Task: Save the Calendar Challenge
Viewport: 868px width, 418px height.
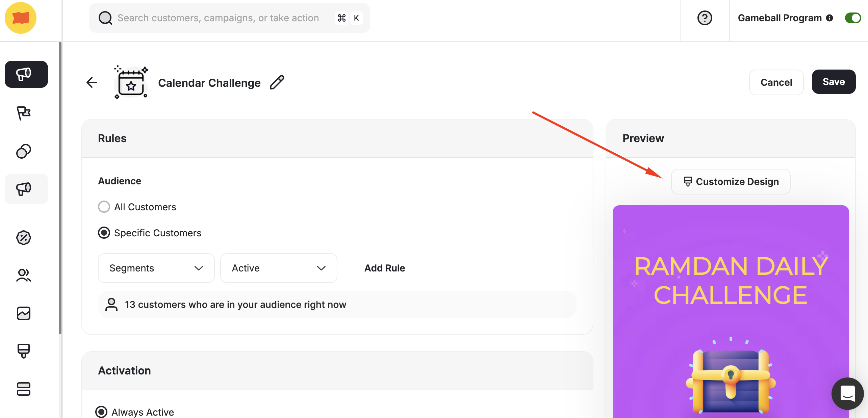Action: tap(834, 81)
